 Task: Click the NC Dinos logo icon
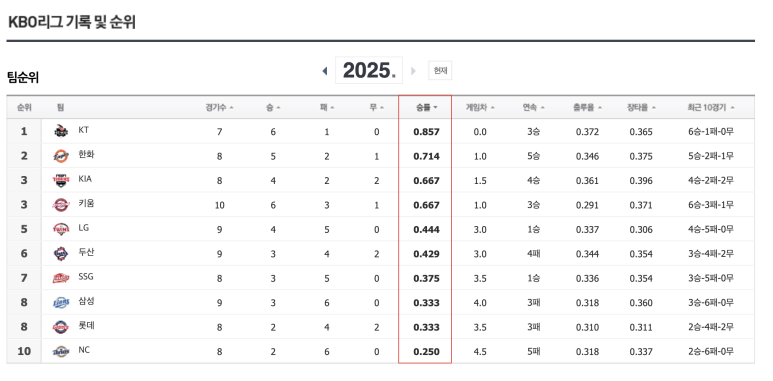point(61,351)
